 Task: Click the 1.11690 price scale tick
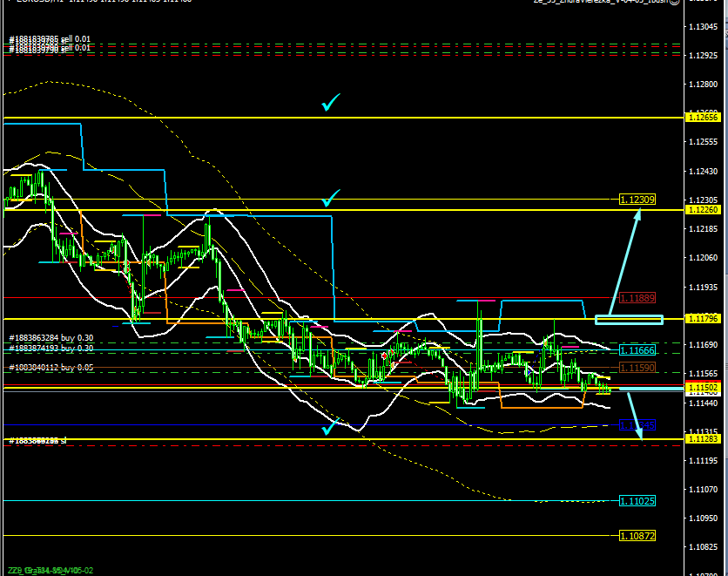coord(703,345)
